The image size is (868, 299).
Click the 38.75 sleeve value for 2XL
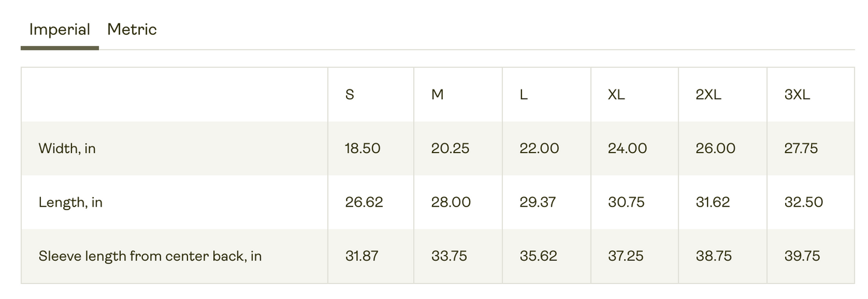[x=714, y=256]
